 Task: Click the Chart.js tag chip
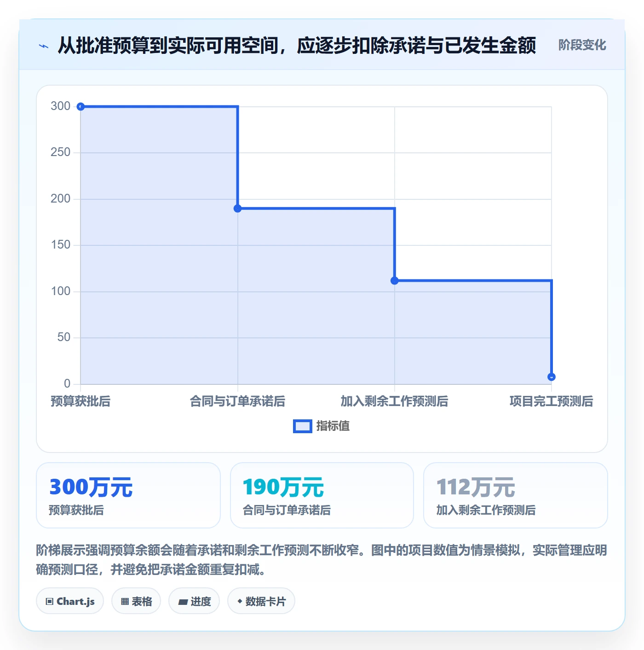coord(70,601)
